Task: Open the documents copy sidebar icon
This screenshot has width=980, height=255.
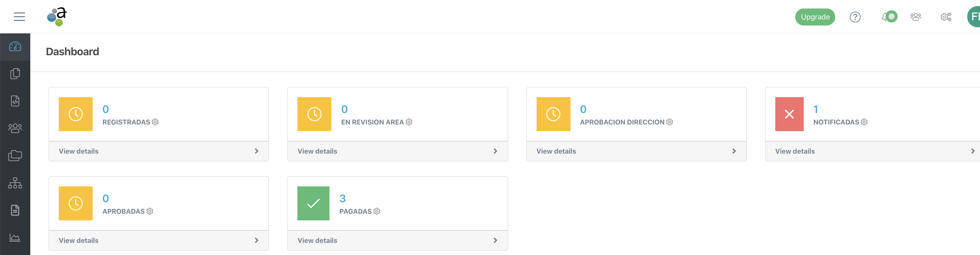Action: [15, 73]
